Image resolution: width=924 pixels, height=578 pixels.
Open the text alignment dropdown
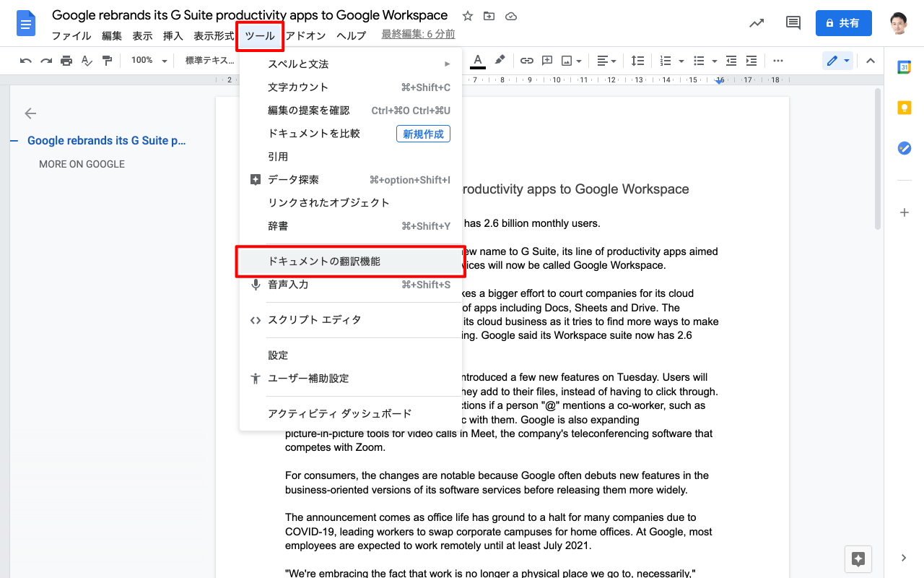point(607,61)
